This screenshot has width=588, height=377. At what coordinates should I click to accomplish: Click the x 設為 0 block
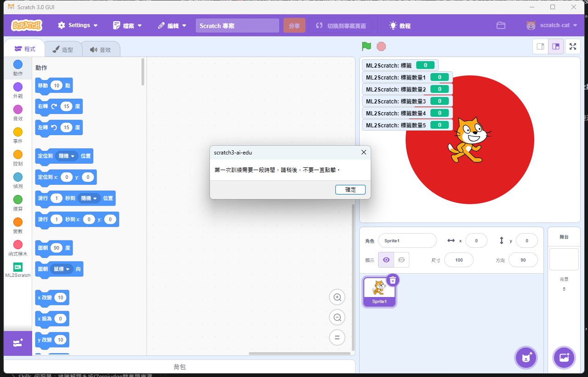click(x=52, y=318)
